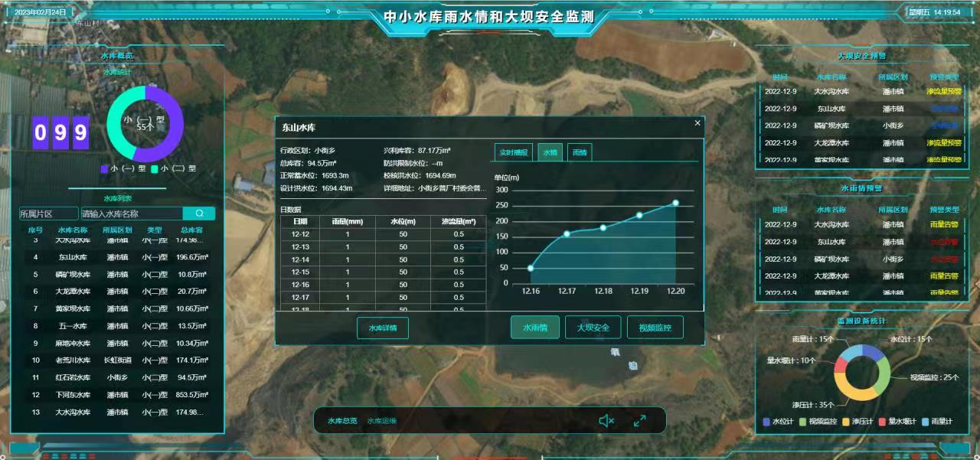This screenshot has height=460, width=980.
Task: Click the fullscreen expand arrows icon
Action: [x=639, y=420]
